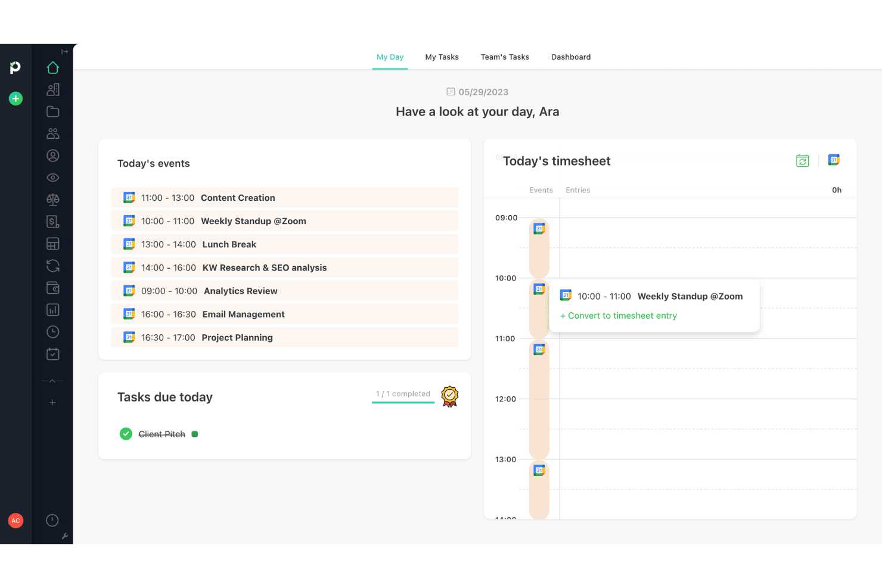Click the wrench settings icon
Viewport: 882px width, 588px height.
coord(65,536)
